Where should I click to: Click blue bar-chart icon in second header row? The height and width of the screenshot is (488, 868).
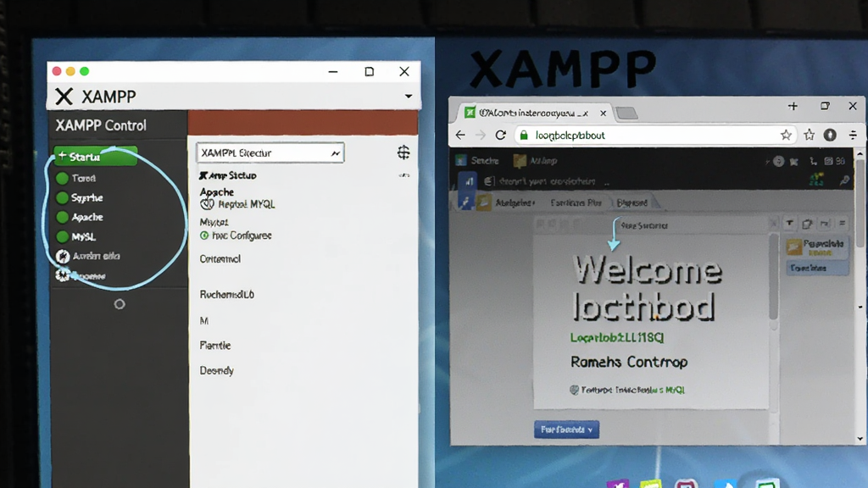tap(469, 181)
